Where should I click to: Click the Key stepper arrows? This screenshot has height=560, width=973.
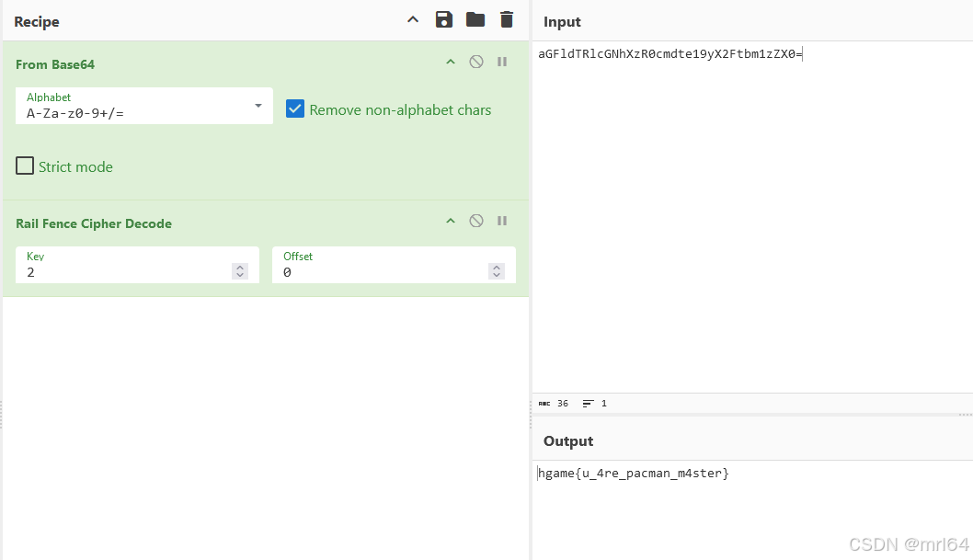coord(240,271)
